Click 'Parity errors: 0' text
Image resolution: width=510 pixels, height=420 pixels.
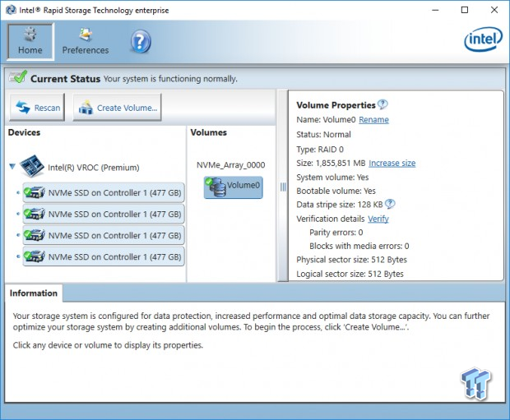click(336, 233)
